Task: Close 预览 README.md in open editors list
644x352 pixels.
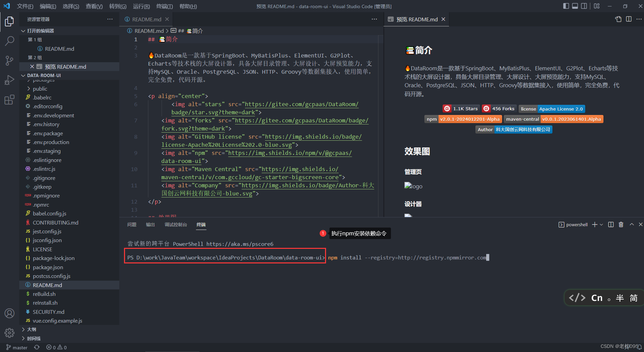Action: click(32, 67)
